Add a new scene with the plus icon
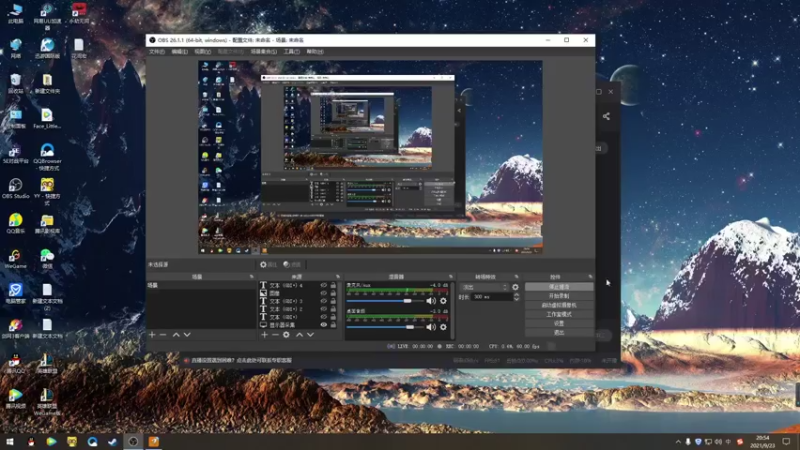Image resolution: width=800 pixels, height=450 pixels. [152, 335]
